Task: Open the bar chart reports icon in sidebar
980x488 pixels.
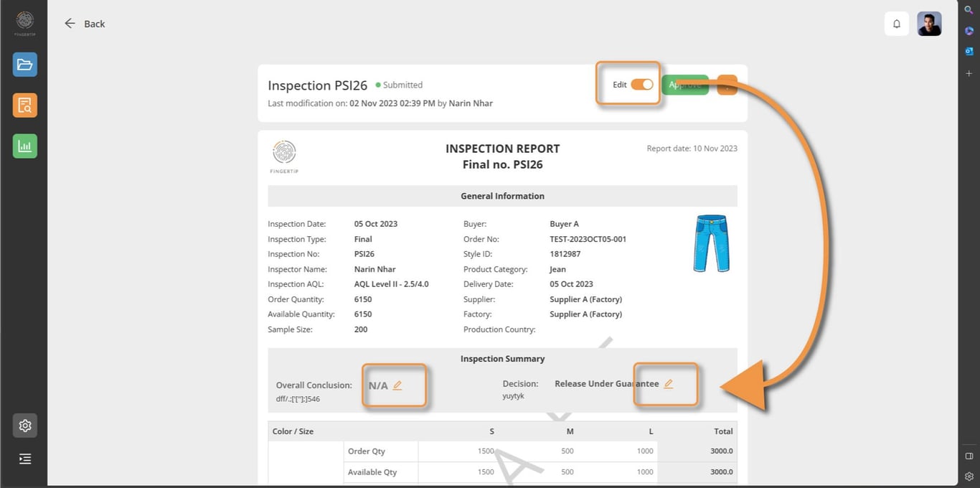Action: pyautogui.click(x=25, y=146)
